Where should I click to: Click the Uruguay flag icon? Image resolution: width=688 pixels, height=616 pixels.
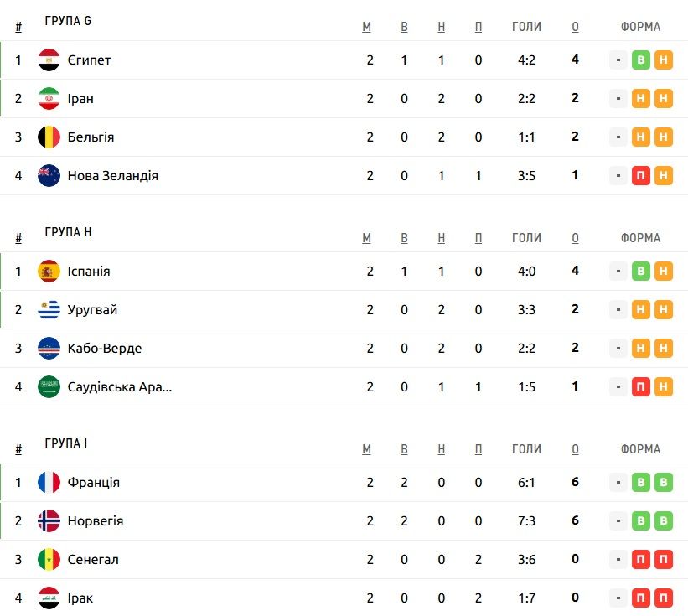49,310
